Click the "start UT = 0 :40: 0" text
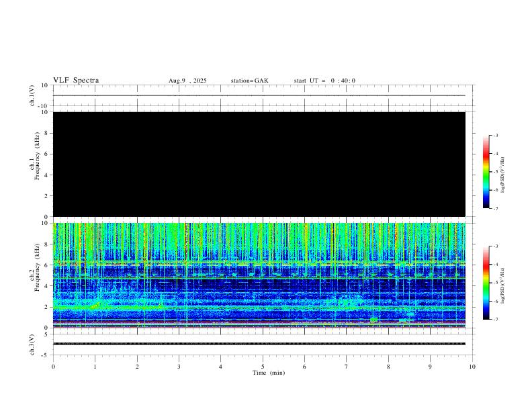Screen dimensions: 532x411 pos(324,81)
